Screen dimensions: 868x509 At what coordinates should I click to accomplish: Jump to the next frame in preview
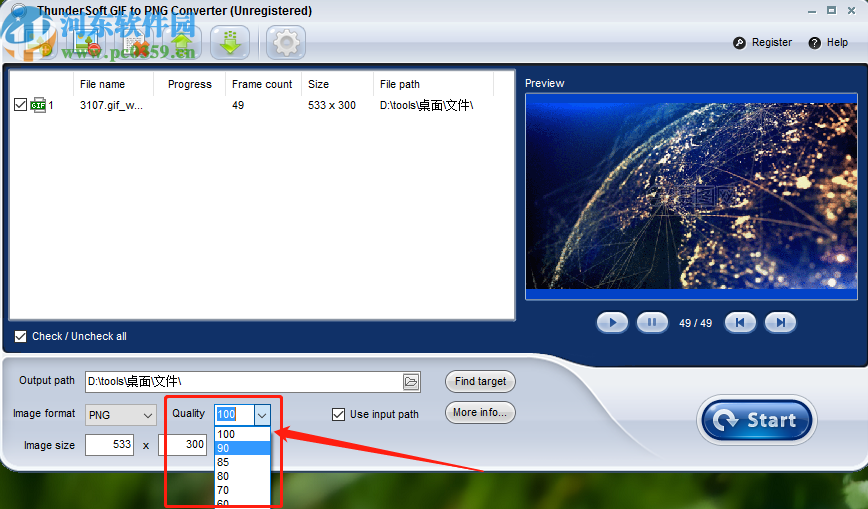(781, 323)
